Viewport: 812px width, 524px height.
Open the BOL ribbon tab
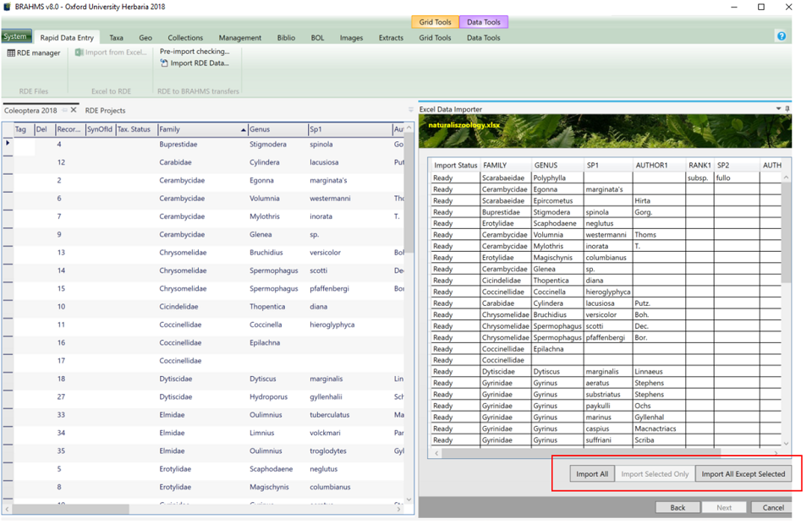pos(317,38)
